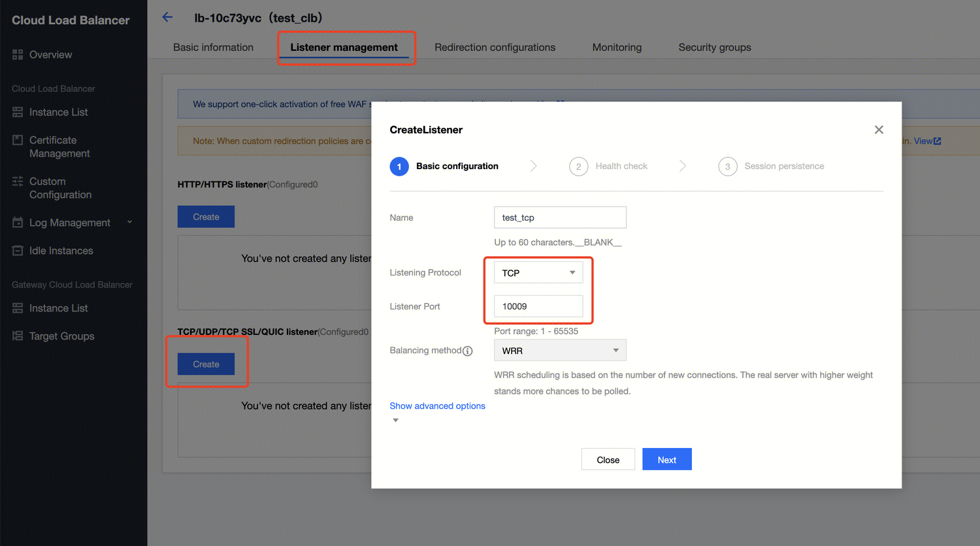Click the Close button in dialog

pos(608,460)
